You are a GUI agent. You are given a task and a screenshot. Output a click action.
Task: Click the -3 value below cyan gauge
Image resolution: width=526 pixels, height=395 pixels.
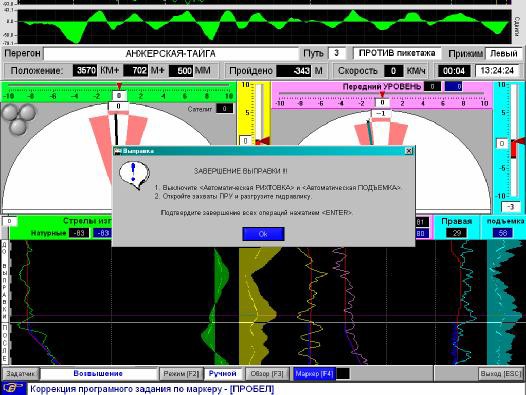pos(510,207)
